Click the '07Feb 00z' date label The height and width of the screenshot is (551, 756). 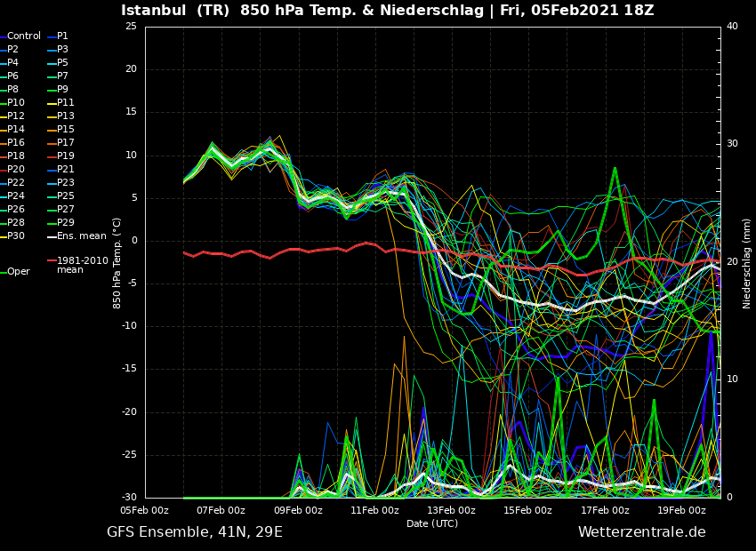pos(221,510)
